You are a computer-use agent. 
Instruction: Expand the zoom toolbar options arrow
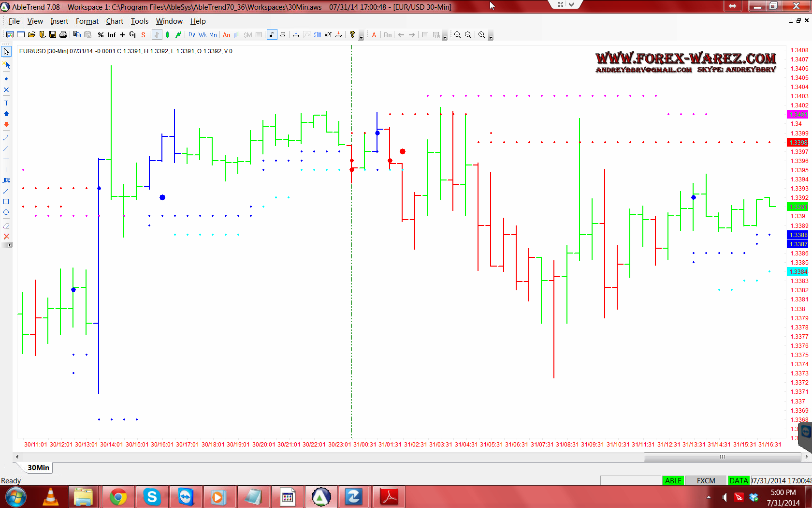point(491,37)
